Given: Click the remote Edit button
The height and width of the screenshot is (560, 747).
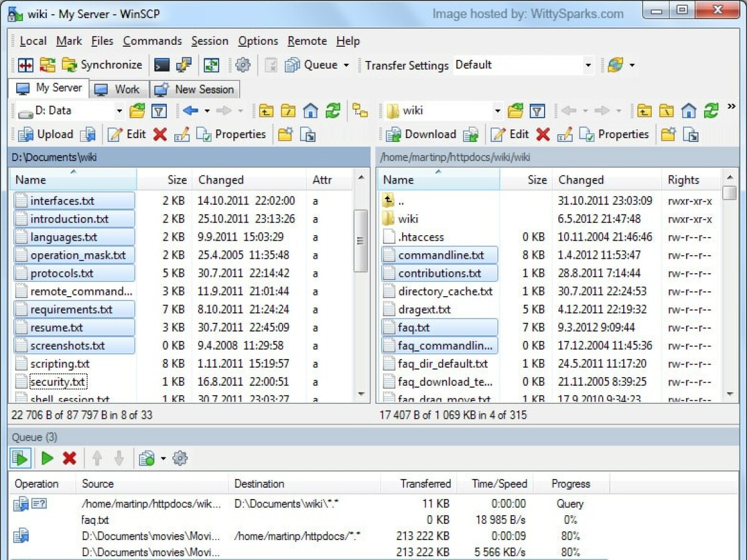Looking at the screenshot, I should coord(509,134).
